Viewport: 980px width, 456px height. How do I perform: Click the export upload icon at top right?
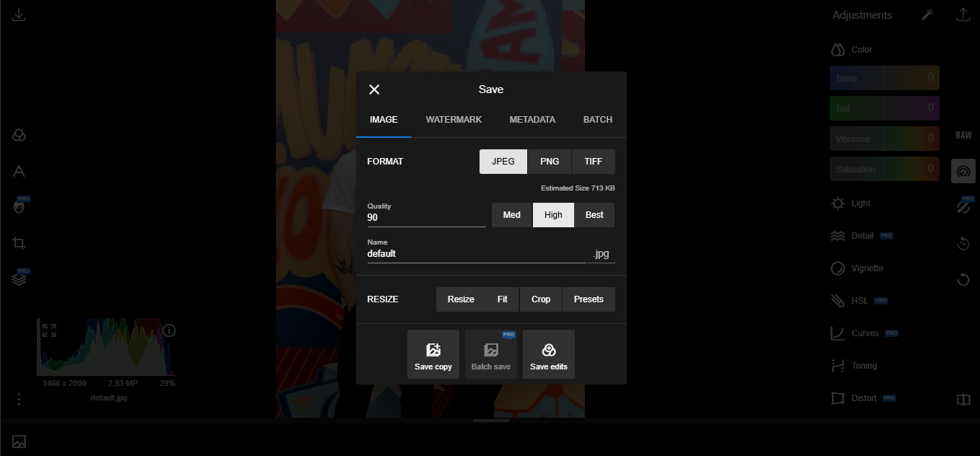(963, 15)
